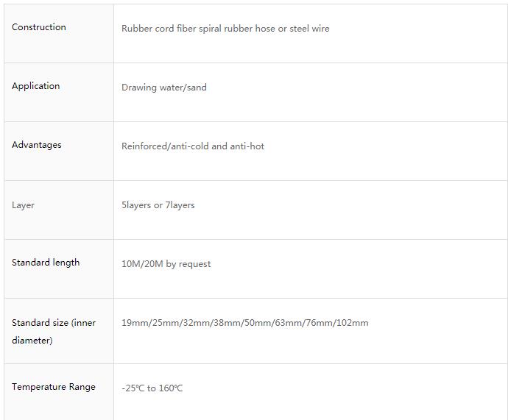Click the Application row label

36,86
